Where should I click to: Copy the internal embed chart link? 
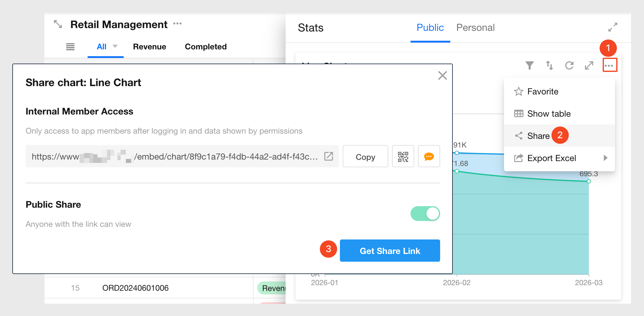365,157
